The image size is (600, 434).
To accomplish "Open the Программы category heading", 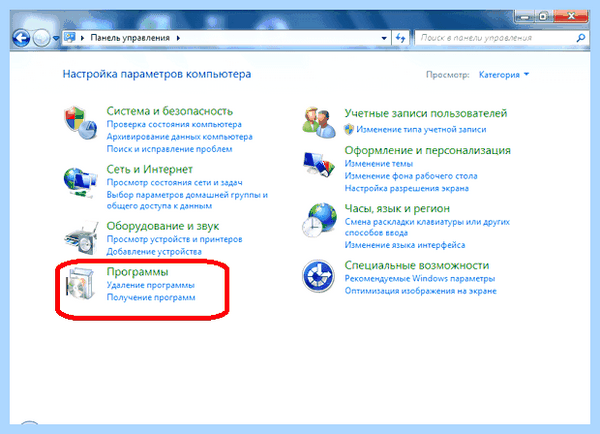I will (137, 272).
